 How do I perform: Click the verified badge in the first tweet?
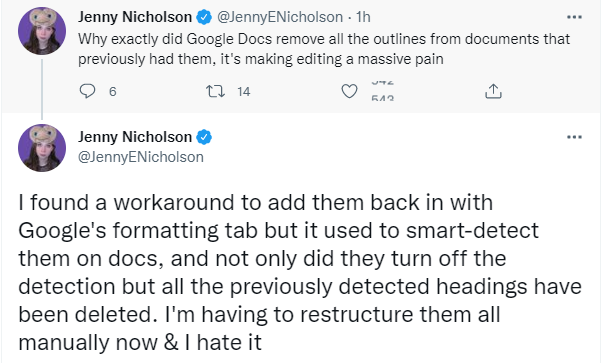[x=204, y=17]
